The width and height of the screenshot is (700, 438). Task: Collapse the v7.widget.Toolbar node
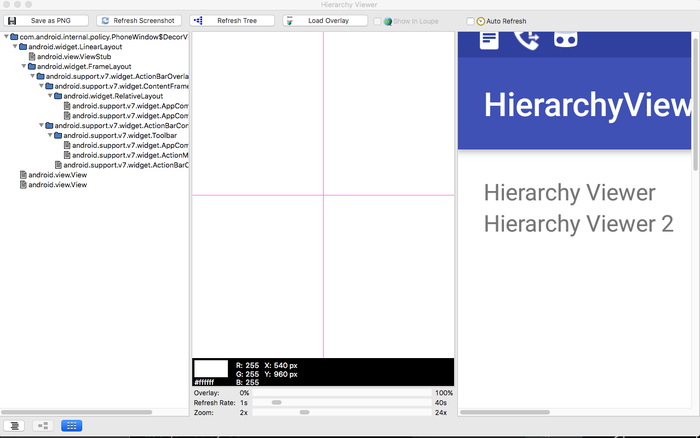(x=50, y=135)
